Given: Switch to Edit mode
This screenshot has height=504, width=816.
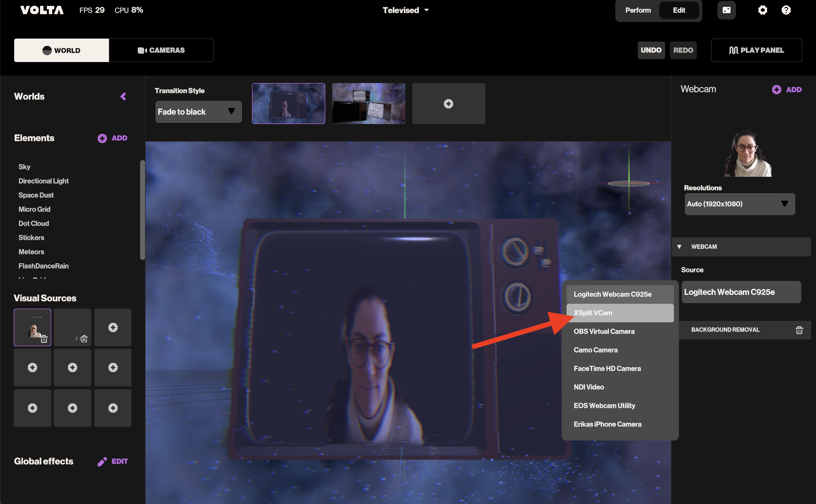Looking at the screenshot, I should coord(679,10).
